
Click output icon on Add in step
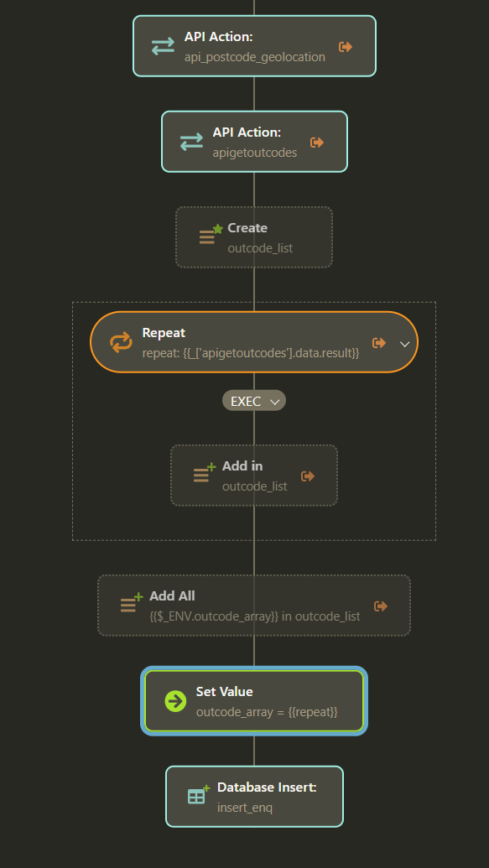(307, 476)
